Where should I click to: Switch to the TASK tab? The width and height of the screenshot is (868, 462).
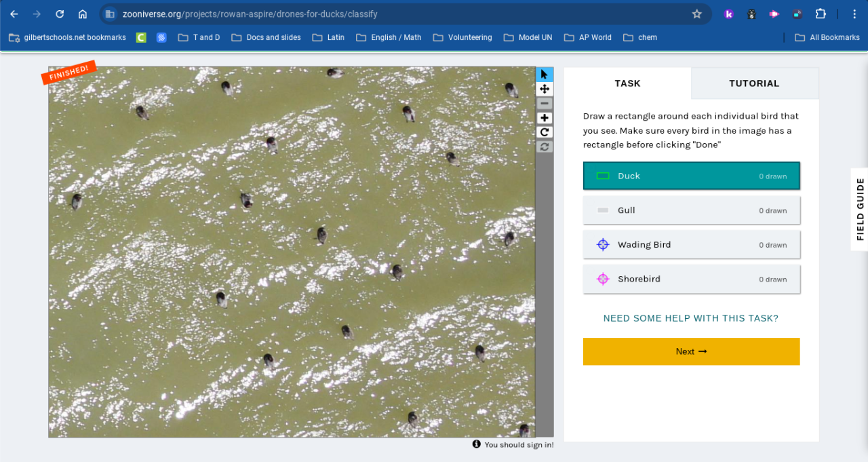point(627,83)
